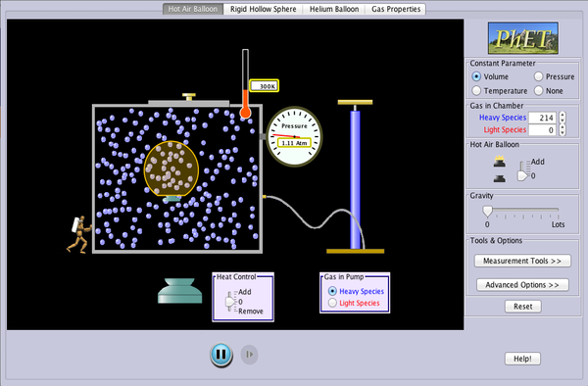Increase Heavy Species count with up arrow
Image resolution: width=588 pixels, height=386 pixels.
click(x=563, y=115)
